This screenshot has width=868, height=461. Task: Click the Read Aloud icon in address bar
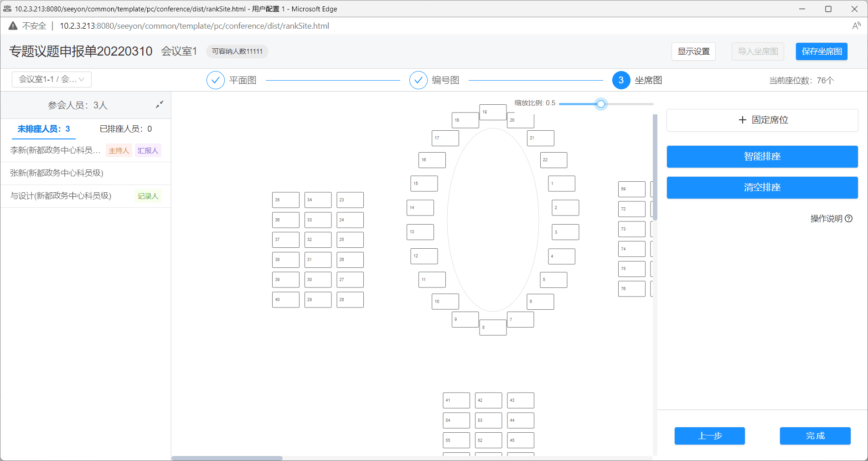(856, 26)
